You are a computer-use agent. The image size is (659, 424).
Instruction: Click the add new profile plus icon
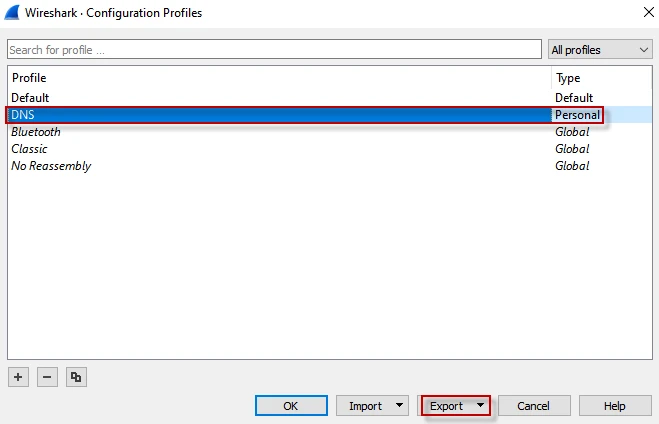pos(18,377)
